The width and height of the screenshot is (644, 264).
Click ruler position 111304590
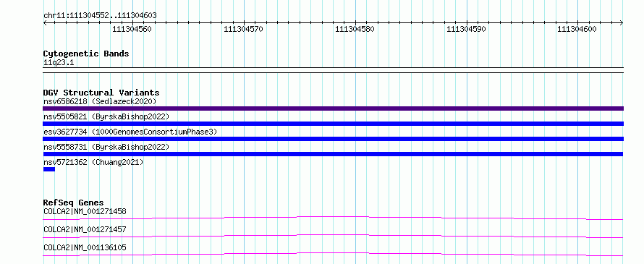[466, 29]
